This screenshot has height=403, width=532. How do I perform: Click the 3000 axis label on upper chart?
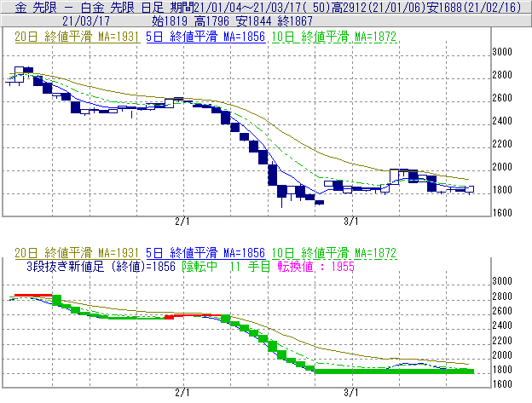[502, 52]
